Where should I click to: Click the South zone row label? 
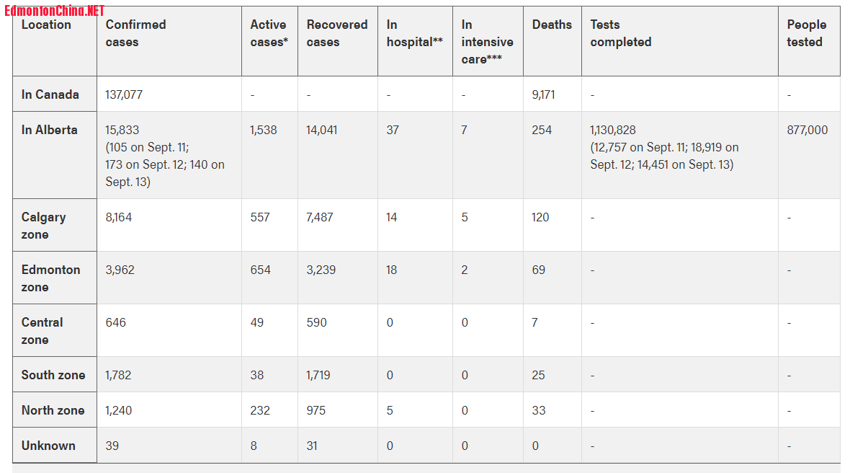click(x=53, y=375)
